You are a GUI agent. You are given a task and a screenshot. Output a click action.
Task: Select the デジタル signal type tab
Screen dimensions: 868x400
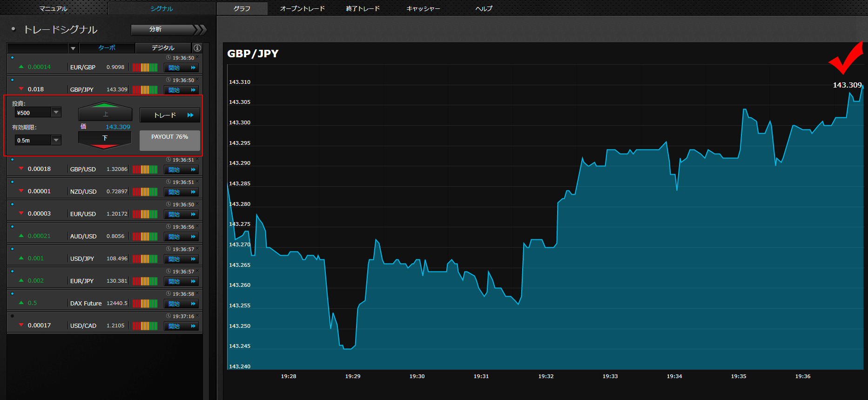point(163,48)
